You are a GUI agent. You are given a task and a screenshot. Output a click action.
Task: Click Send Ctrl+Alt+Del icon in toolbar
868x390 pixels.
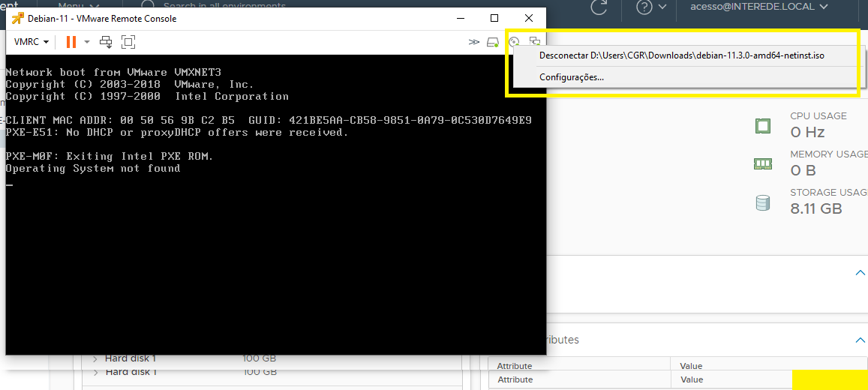106,42
